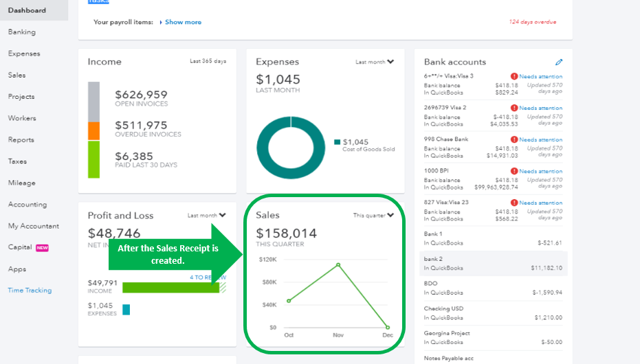Click the pencil edit icon in Bank accounts
Screen dimensions: 640x364
[559, 62]
